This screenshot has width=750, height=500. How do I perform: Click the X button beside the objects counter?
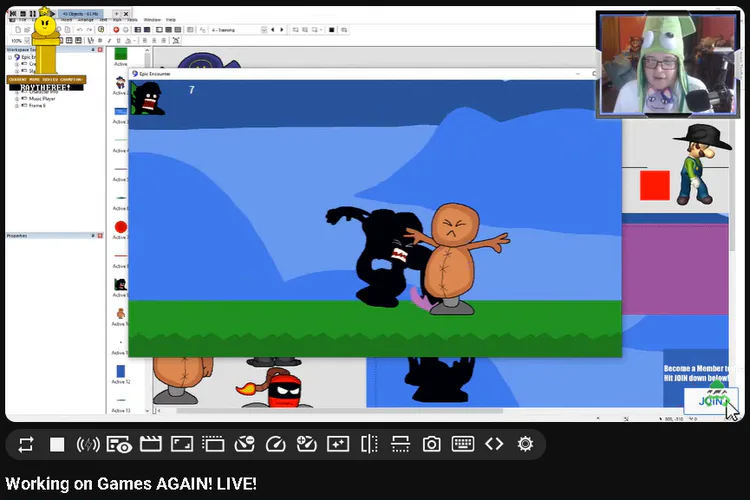tap(126, 14)
